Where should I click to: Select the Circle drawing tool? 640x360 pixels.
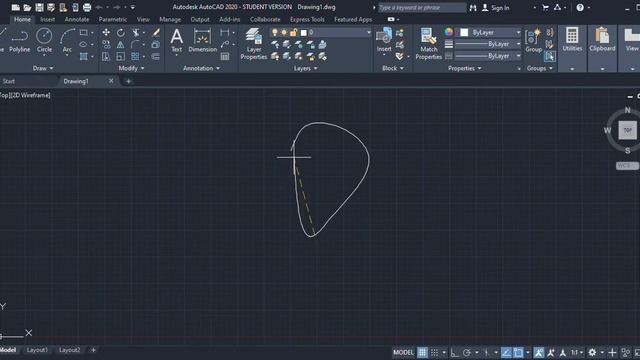click(x=44, y=41)
